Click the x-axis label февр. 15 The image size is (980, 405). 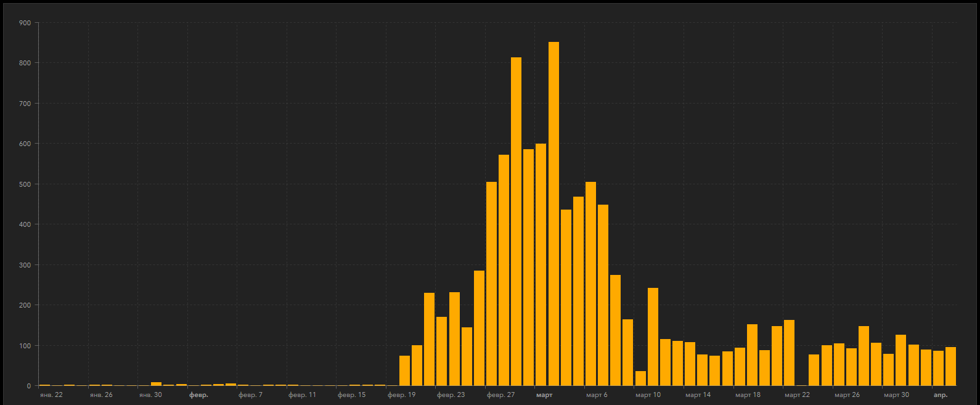[351, 395]
